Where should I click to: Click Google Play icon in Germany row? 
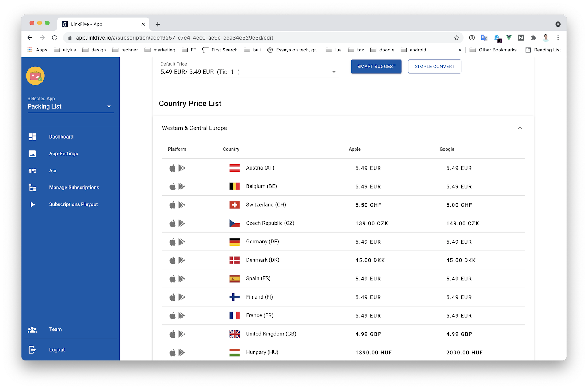(182, 242)
